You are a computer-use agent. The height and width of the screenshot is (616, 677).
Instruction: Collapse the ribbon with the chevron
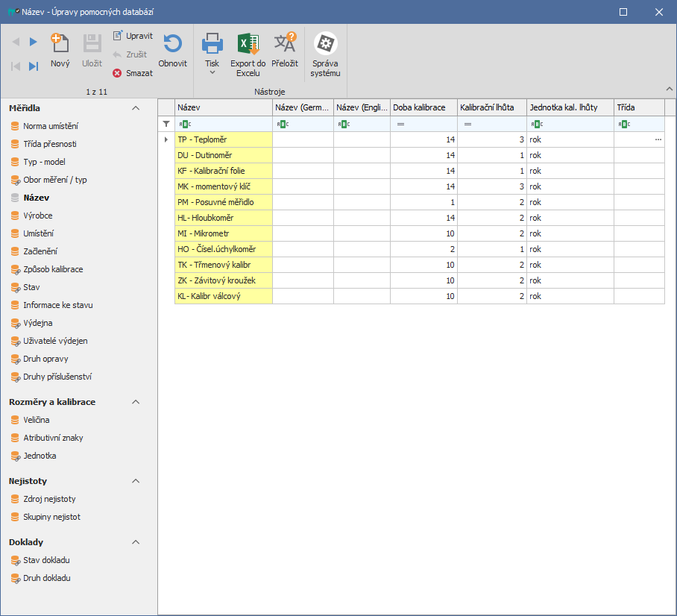coord(670,89)
